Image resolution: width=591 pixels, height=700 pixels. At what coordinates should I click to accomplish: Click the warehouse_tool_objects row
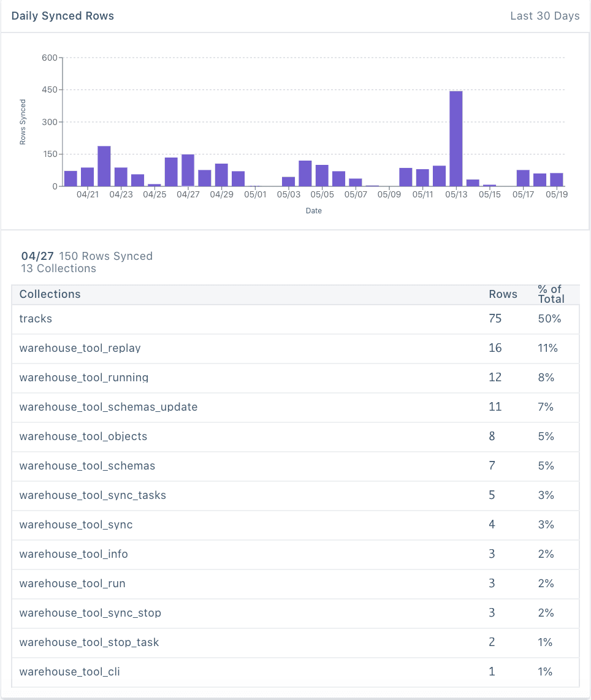point(83,436)
